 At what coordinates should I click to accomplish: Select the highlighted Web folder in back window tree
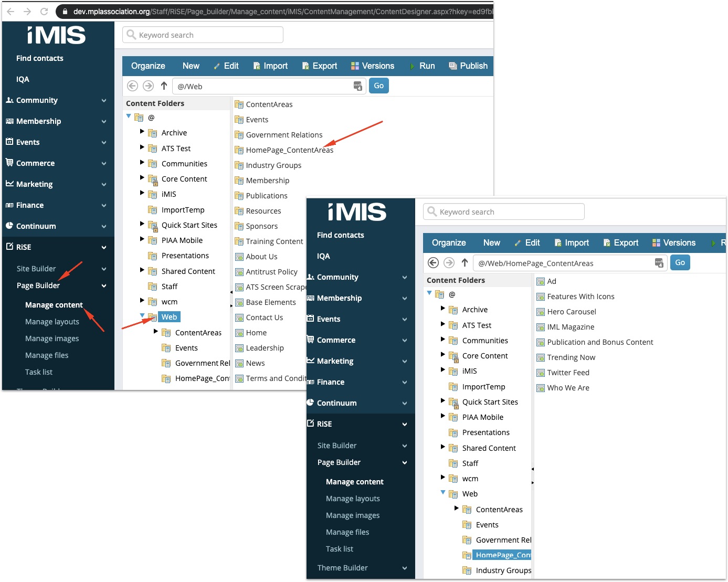[x=169, y=317]
